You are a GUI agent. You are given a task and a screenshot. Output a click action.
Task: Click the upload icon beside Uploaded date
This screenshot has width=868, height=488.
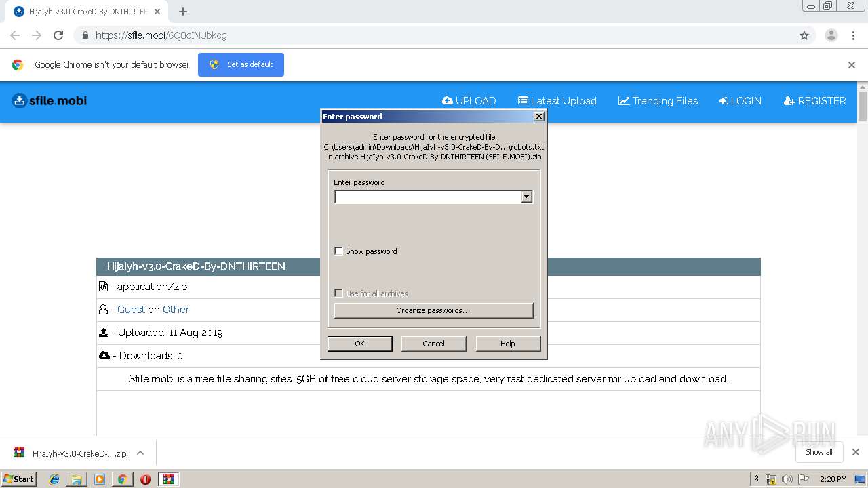[x=104, y=333]
